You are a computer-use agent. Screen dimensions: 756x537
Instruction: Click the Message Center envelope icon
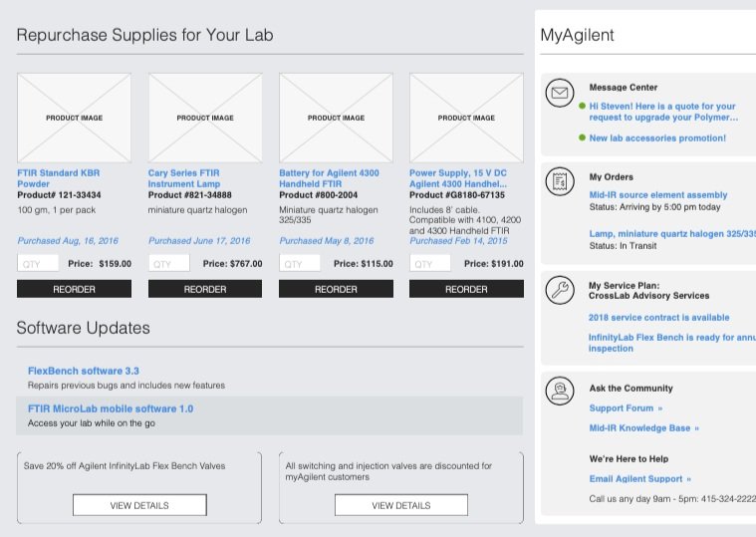[560, 93]
